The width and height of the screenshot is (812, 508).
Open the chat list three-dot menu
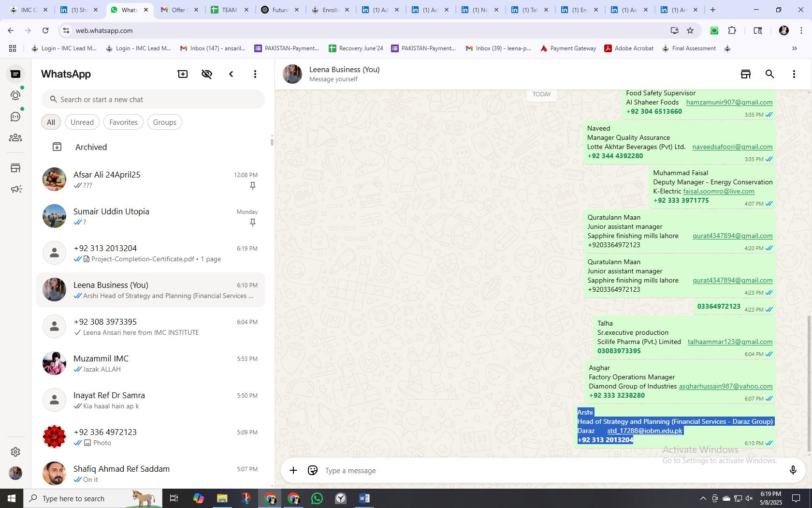coord(255,74)
